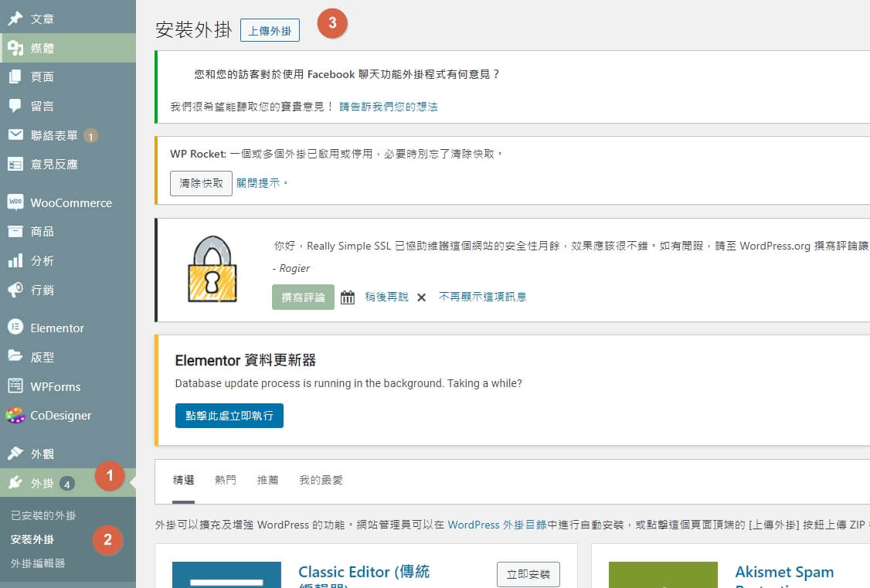This screenshot has width=870, height=588.
Task: Click the X icon before 不再顯示這項訊息
Action: 422,297
